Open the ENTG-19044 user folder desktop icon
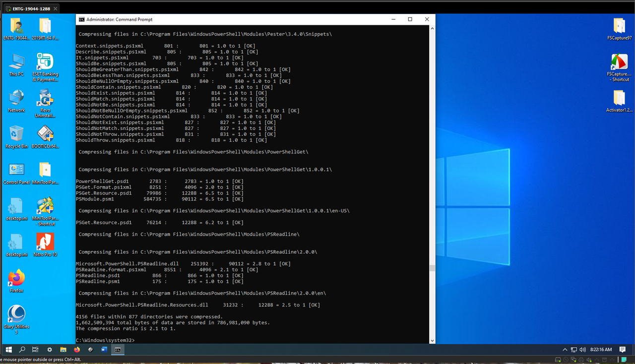Screen dimensions: 635x364 (x=16, y=29)
